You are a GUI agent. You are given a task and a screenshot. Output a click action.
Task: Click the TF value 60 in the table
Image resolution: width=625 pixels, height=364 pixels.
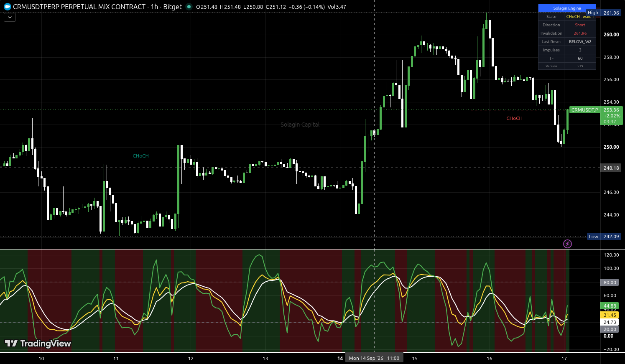[x=580, y=59]
